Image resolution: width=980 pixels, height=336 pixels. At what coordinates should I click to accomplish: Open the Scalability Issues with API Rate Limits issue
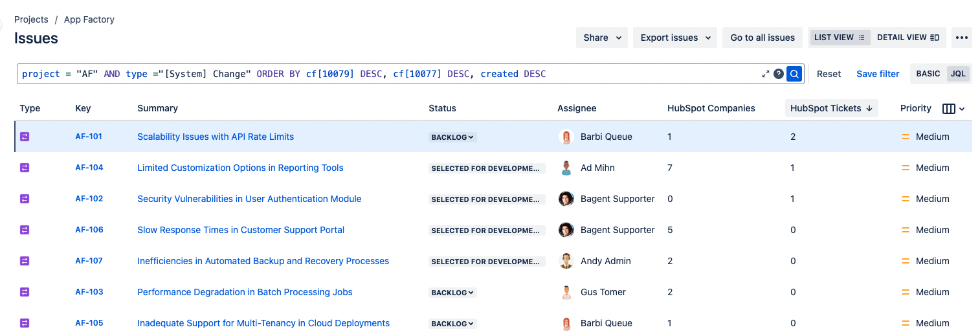(x=216, y=137)
